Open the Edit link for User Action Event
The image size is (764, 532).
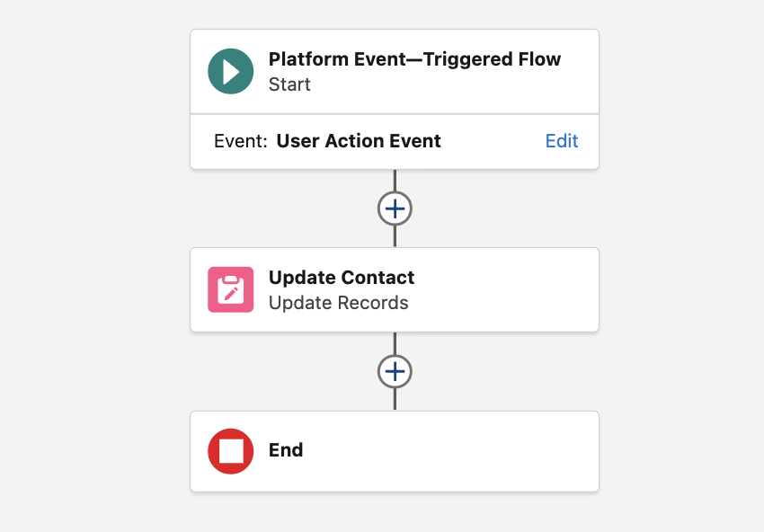561,141
